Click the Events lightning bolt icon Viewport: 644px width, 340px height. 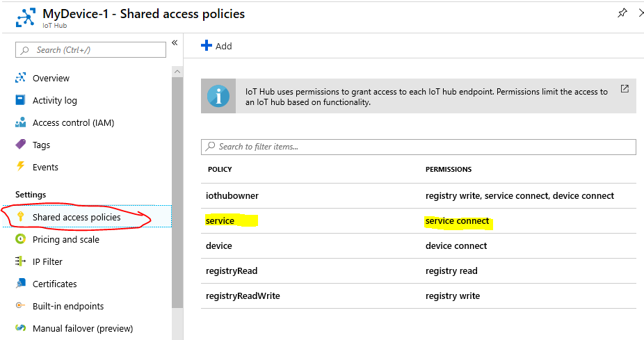pos(21,166)
